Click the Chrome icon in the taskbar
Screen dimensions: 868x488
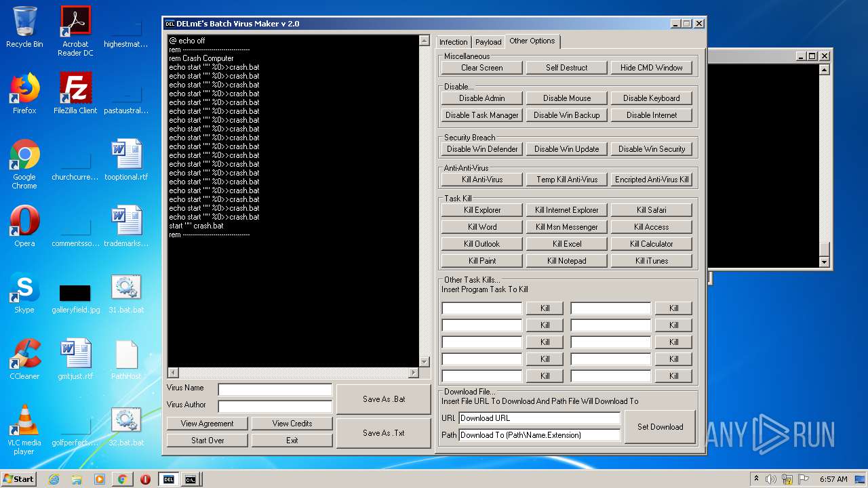click(x=123, y=479)
